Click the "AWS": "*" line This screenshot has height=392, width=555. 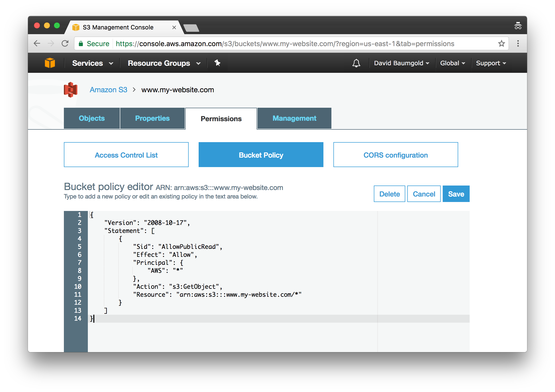[165, 271]
